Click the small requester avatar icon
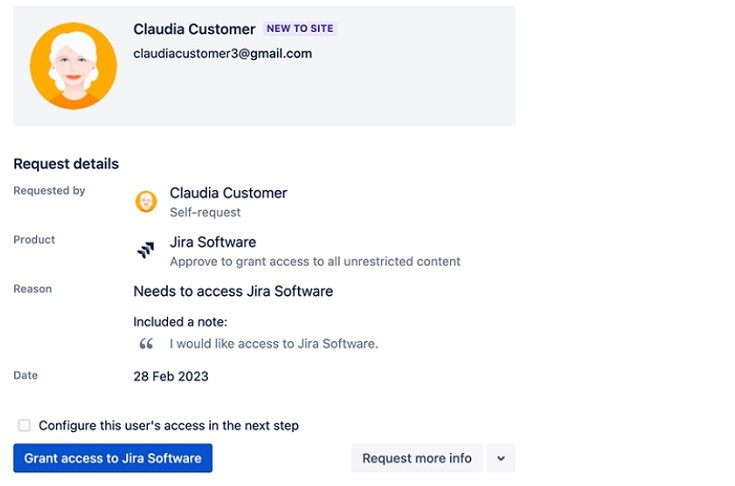The height and width of the screenshot is (486, 735). point(146,202)
